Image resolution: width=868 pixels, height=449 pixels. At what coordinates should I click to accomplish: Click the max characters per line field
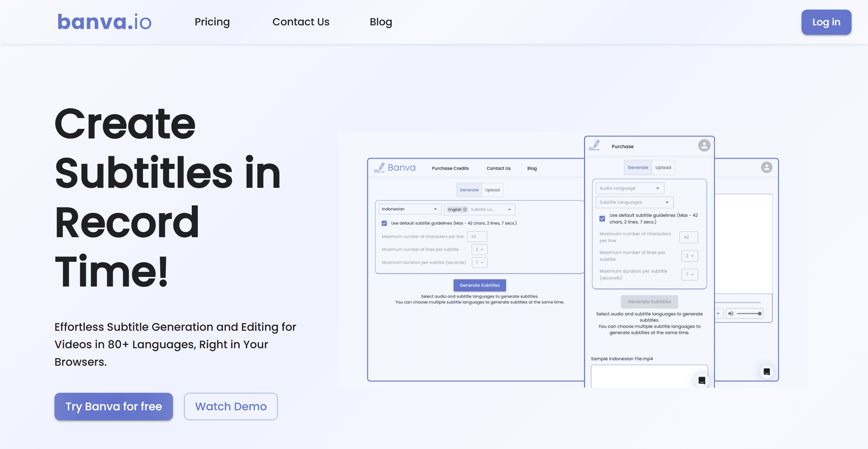click(477, 236)
